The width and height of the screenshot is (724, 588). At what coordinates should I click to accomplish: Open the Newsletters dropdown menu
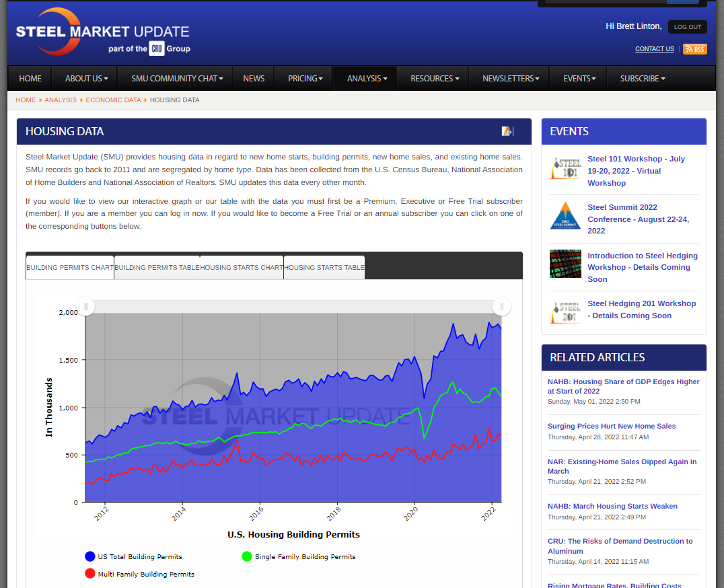pos(511,79)
